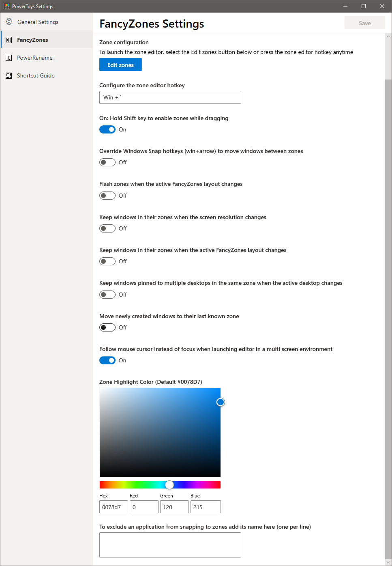Click the gear icon beside General Settings

click(x=9, y=22)
